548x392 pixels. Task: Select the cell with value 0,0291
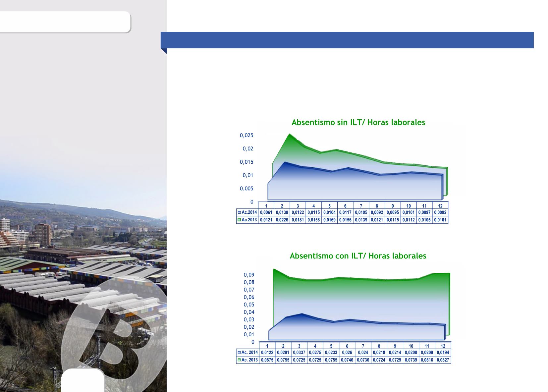click(x=283, y=353)
